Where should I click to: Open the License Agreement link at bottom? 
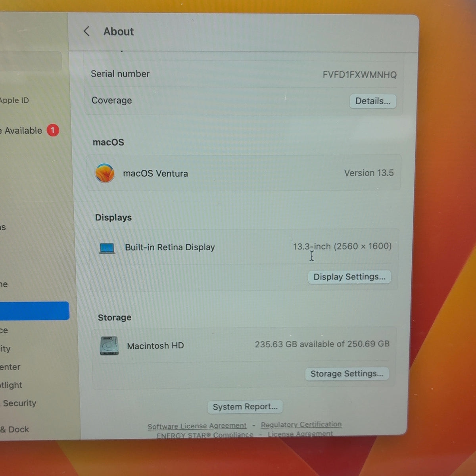tap(300, 434)
